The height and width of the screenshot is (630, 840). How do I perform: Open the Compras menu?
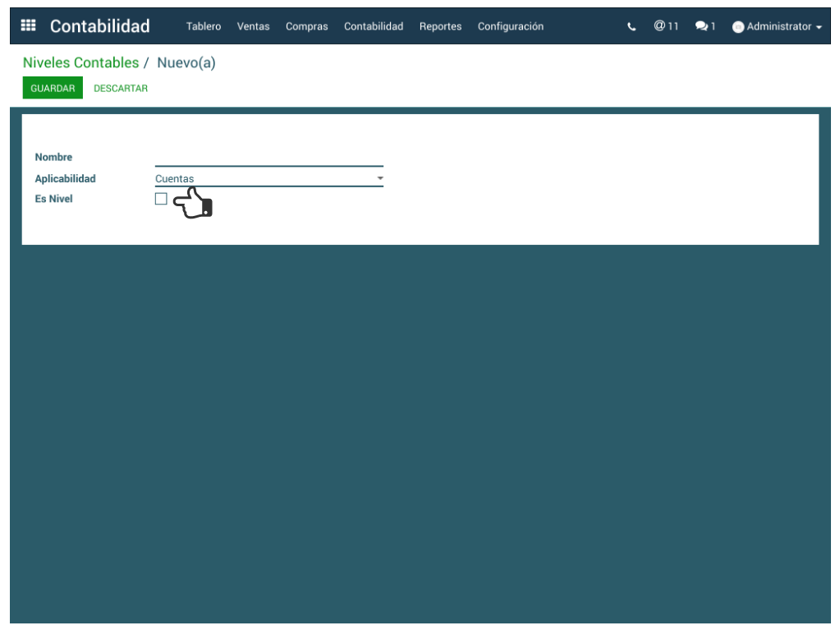[306, 26]
